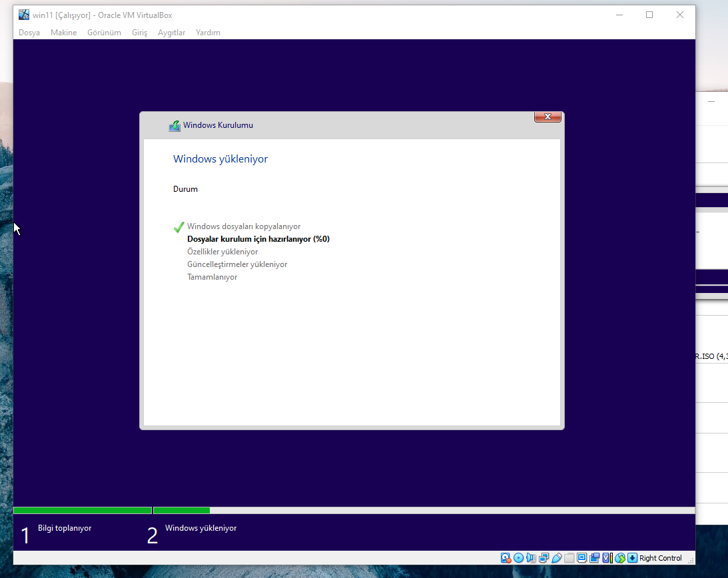
Task: Click the green checkmark beside Windows dosyaları kopyalanıyor
Action: click(x=179, y=227)
